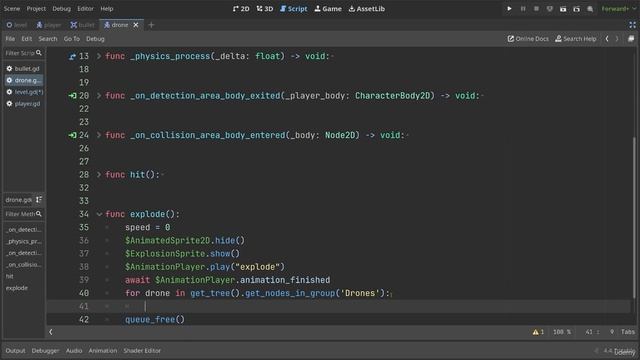The image size is (640, 360).
Task: Switch to the bullet scene tab
Action: tap(82, 25)
